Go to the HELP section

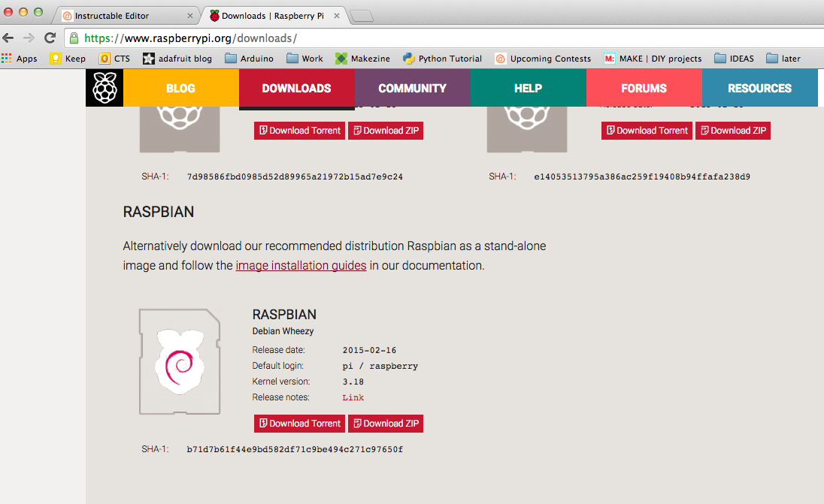click(x=528, y=88)
